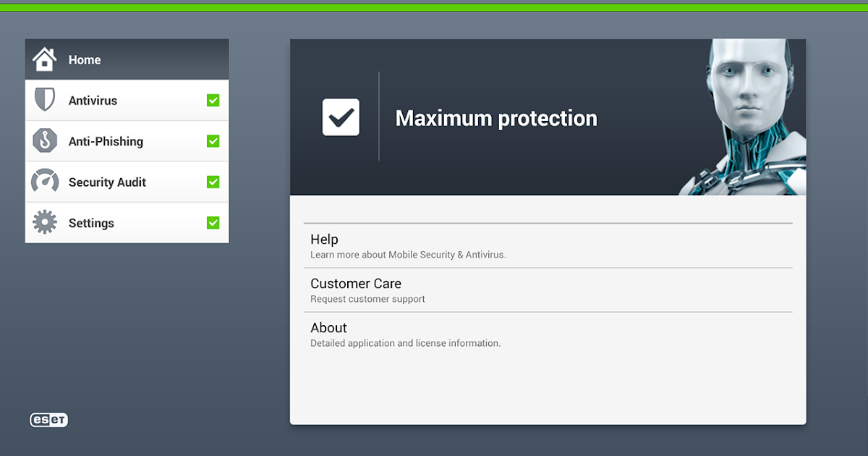
Task: Expand the About section
Action: click(x=548, y=334)
